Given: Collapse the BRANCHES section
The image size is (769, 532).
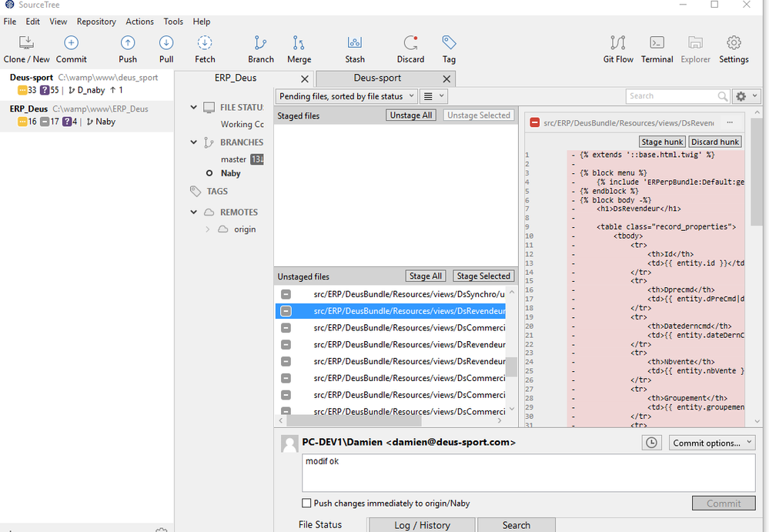Looking at the screenshot, I should [x=194, y=142].
